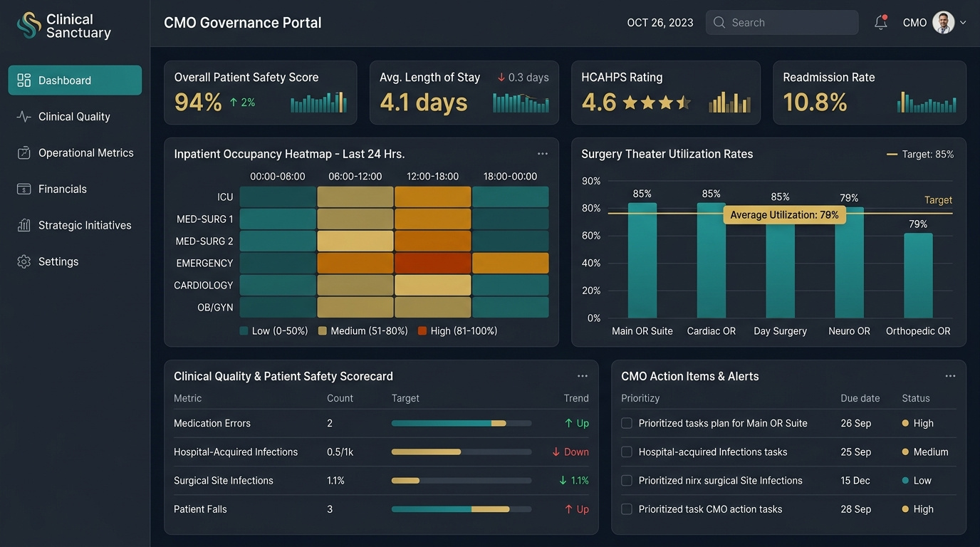This screenshot has width=980, height=547.
Task: Open the heatmap panel options menu
Action: pos(543,154)
